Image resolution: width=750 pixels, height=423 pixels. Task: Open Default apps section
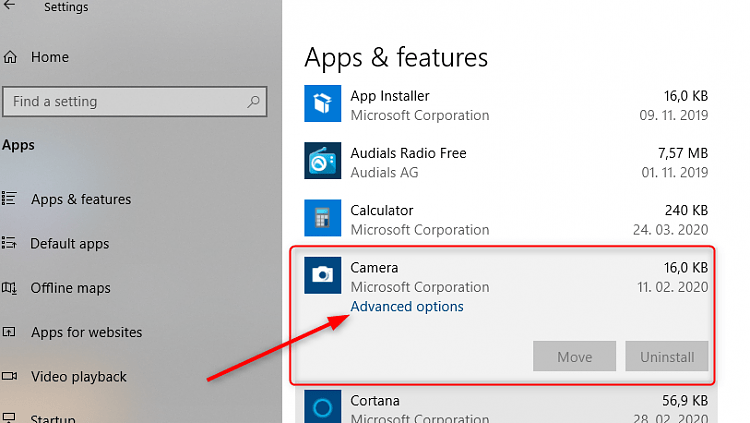(x=70, y=244)
